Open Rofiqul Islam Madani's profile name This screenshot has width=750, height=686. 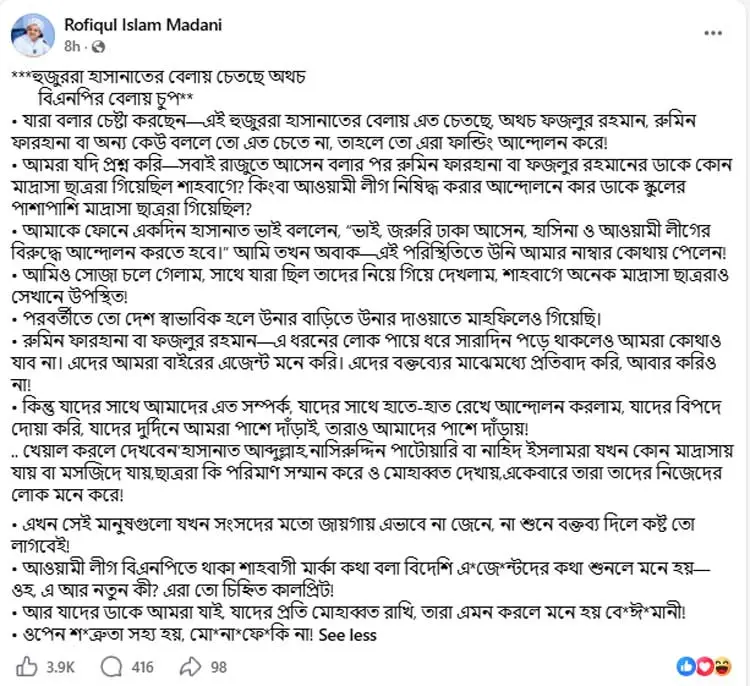click(143, 25)
